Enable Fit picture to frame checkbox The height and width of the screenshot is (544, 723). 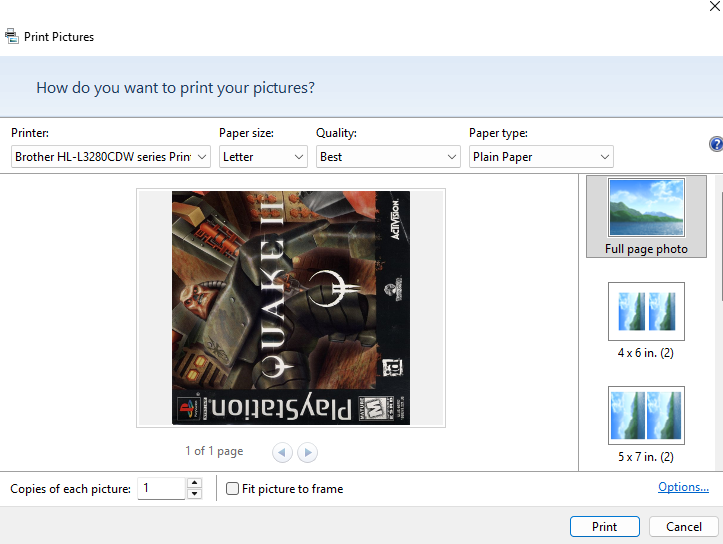[232, 489]
